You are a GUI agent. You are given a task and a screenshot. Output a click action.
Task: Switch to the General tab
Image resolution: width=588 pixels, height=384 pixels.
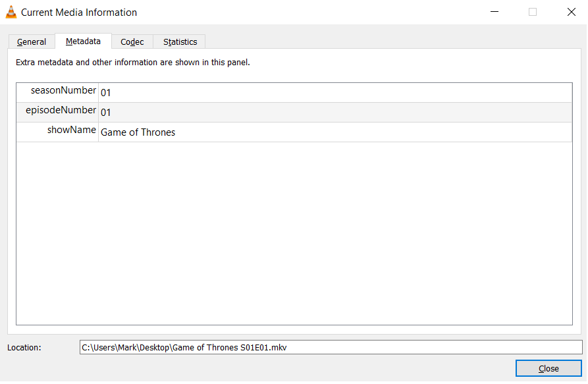coord(32,41)
